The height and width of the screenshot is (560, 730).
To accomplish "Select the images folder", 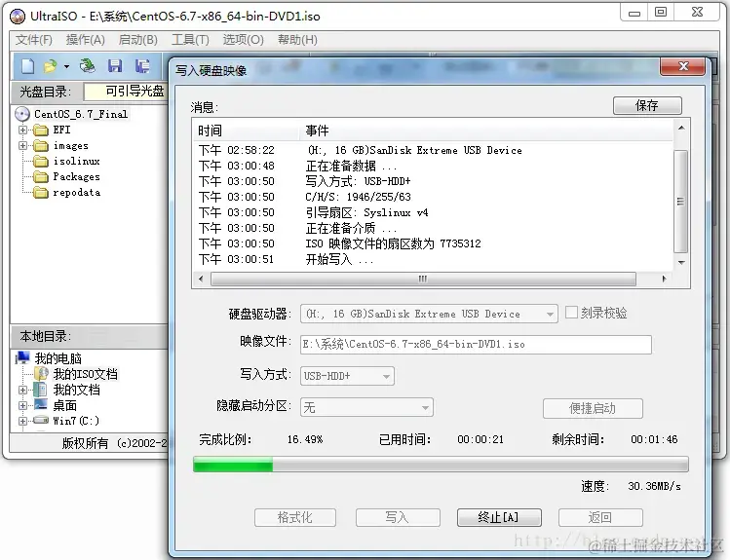I will (70, 145).
